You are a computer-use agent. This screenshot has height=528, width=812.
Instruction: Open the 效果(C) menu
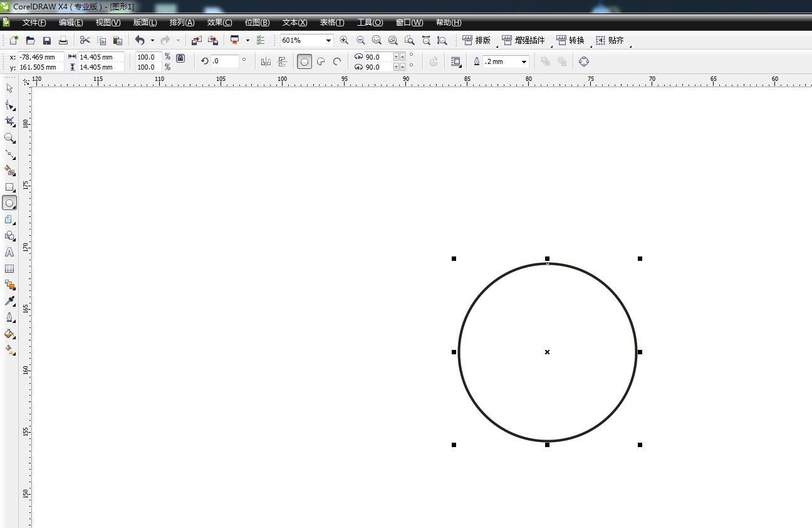pos(219,23)
